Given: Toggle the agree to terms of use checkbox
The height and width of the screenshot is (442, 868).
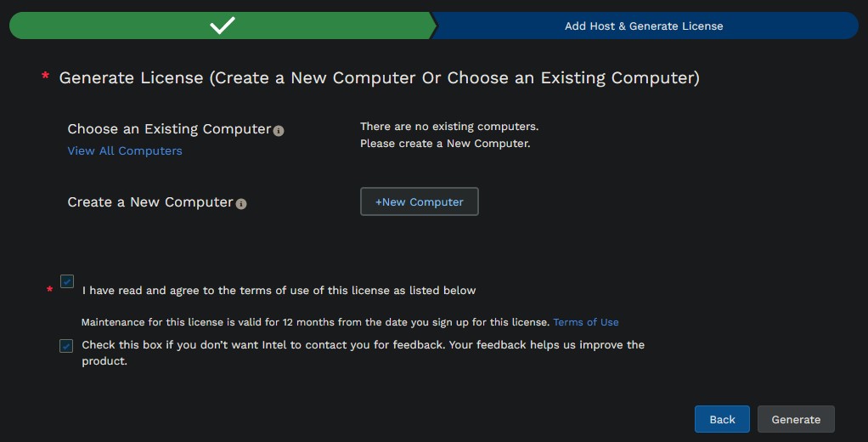Looking at the screenshot, I should pyautogui.click(x=67, y=281).
